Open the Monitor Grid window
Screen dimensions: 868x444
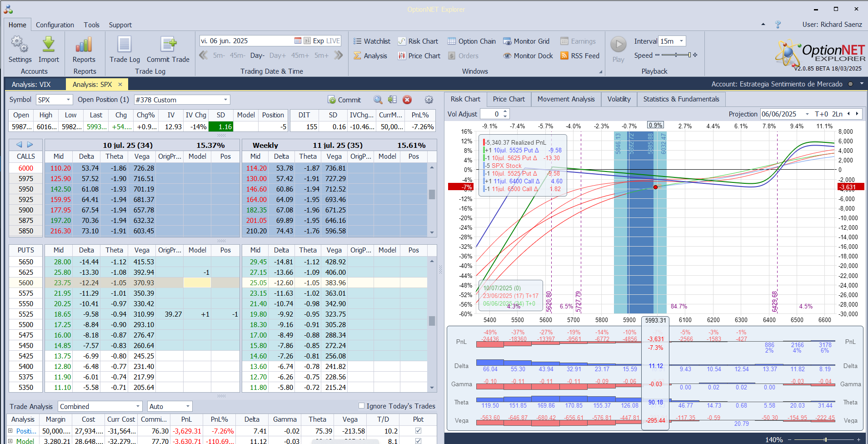click(x=526, y=41)
